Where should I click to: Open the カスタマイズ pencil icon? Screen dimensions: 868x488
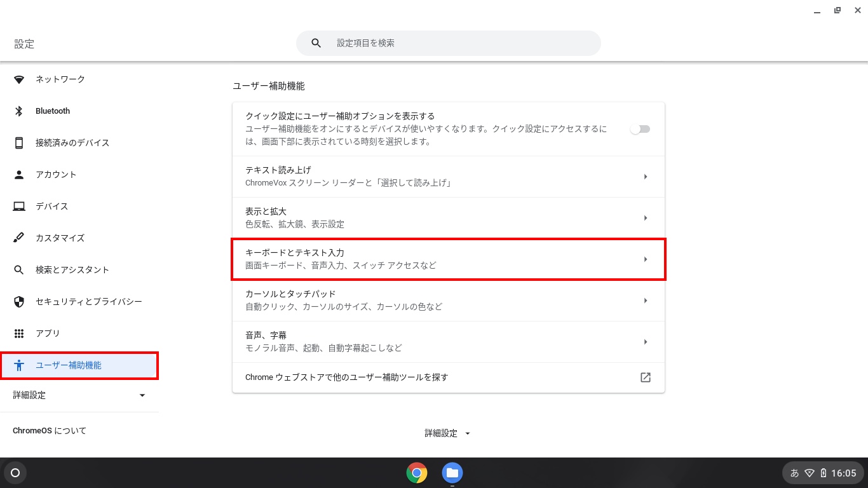pos(19,238)
